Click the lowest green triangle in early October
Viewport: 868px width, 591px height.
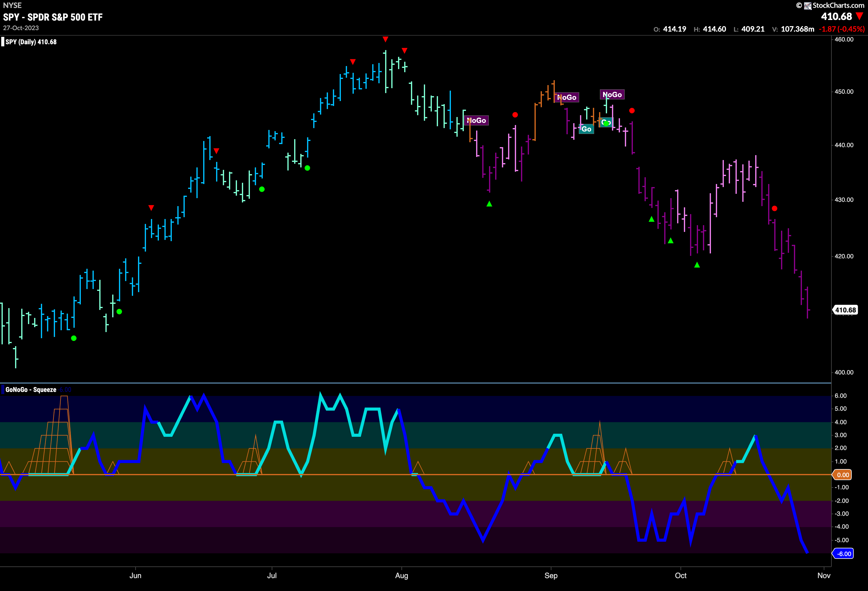pos(697,265)
